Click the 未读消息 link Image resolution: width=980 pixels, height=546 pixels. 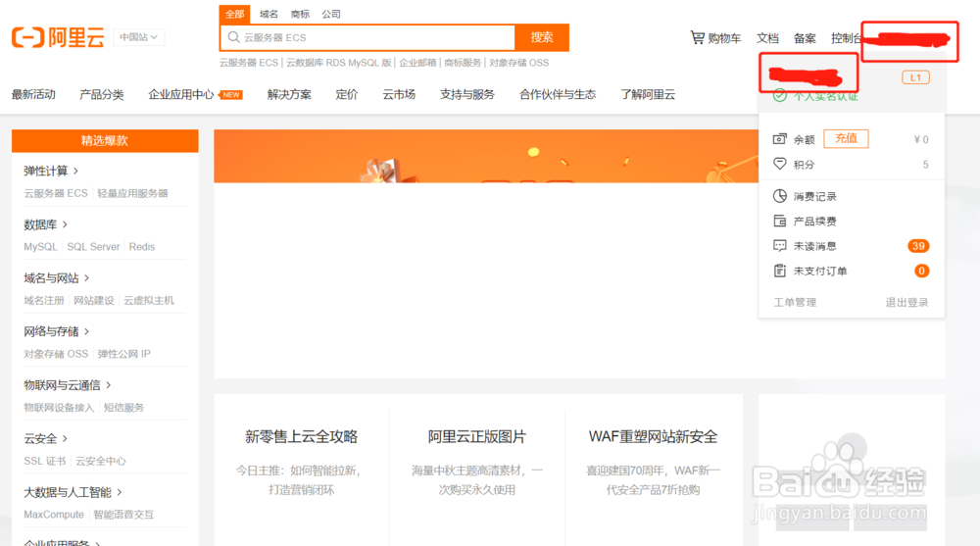point(815,246)
